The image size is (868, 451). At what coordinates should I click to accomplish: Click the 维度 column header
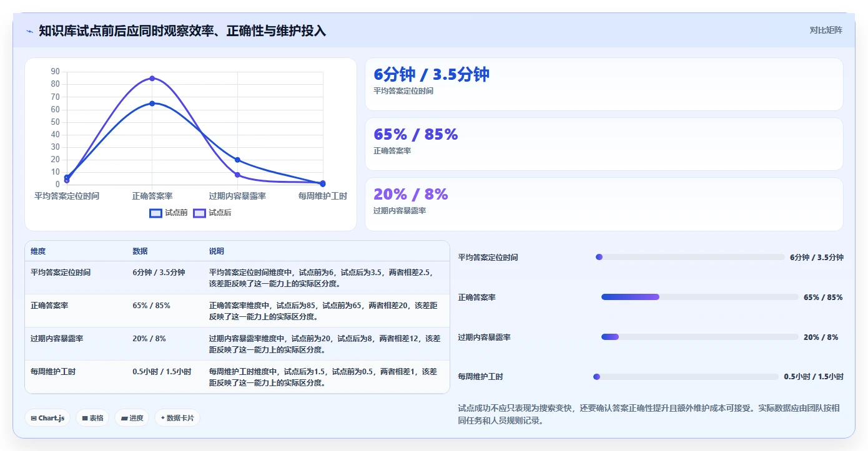pos(38,251)
